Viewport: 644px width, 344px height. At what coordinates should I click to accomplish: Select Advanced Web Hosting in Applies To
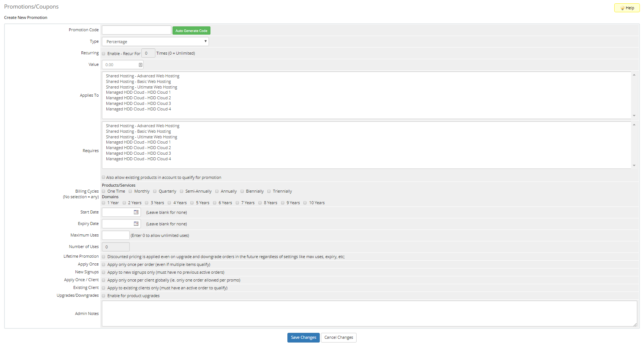tap(142, 76)
